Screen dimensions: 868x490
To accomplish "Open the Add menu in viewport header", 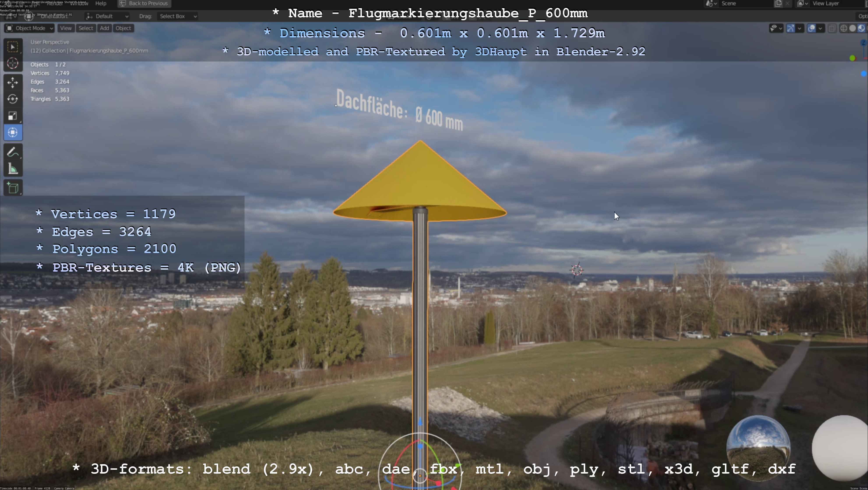I will click(x=104, y=28).
